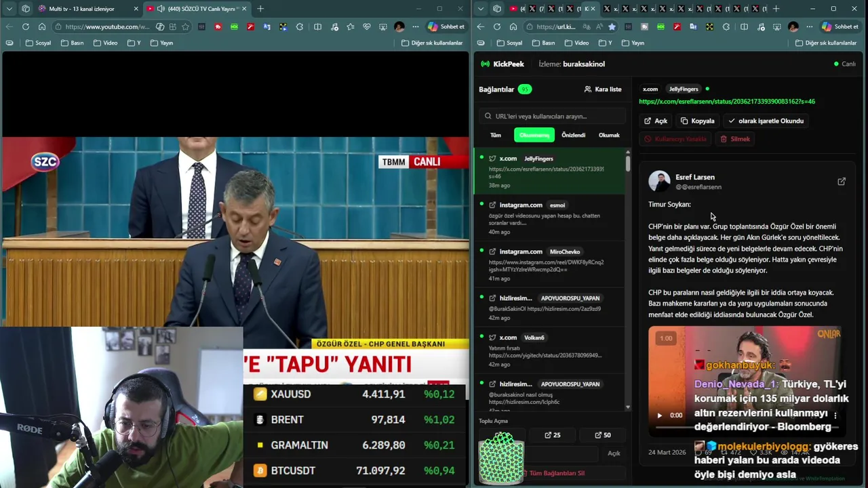Favorite the YouTube page with star icon
Viewport: 868px width, 488px height.
point(185,26)
